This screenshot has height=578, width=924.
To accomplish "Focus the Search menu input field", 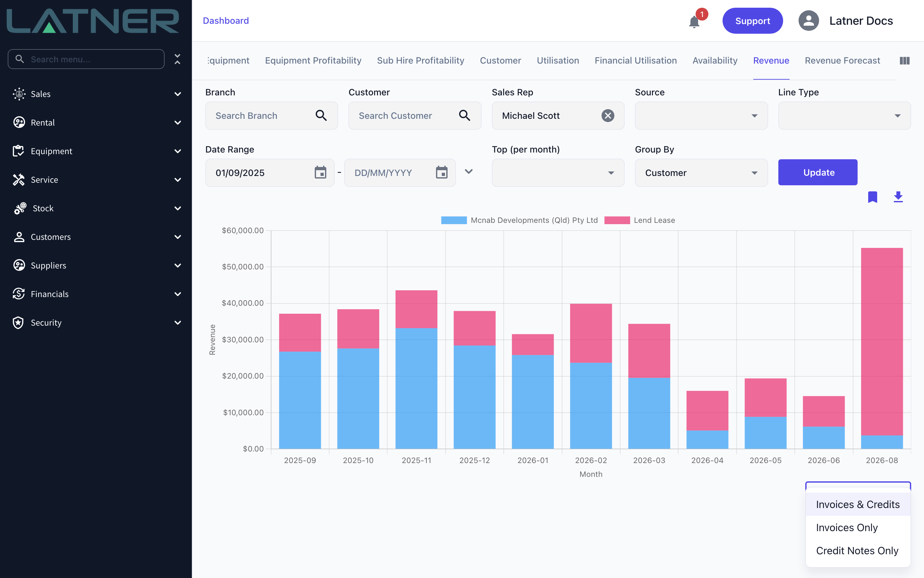I will (x=86, y=59).
